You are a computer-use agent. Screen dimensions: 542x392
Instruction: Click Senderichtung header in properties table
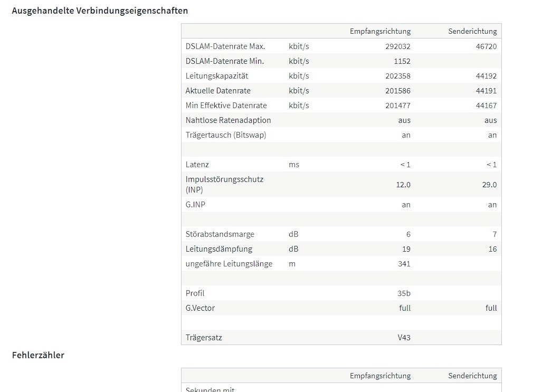point(472,31)
